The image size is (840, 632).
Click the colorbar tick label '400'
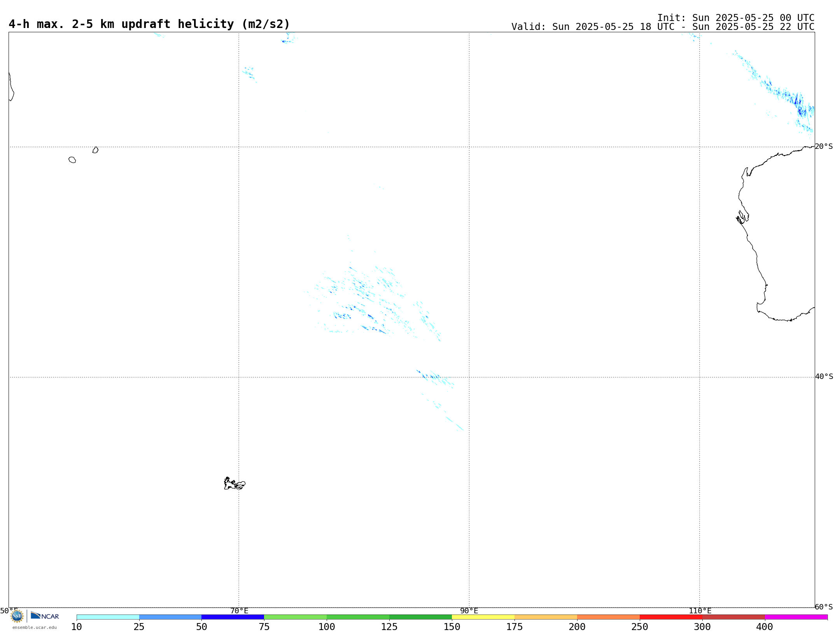click(x=765, y=627)
